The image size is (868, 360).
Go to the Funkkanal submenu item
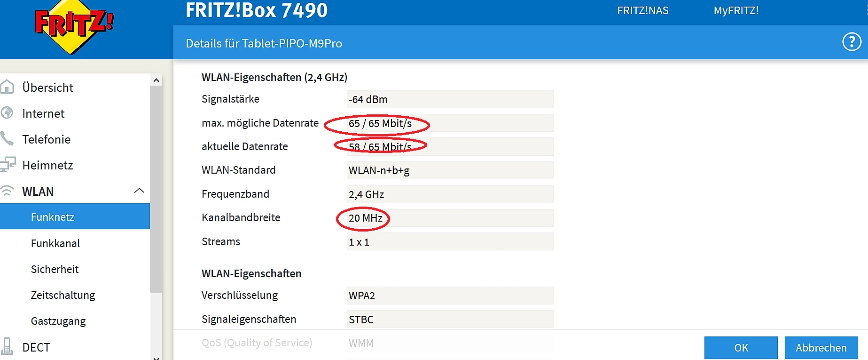coord(55,243)
